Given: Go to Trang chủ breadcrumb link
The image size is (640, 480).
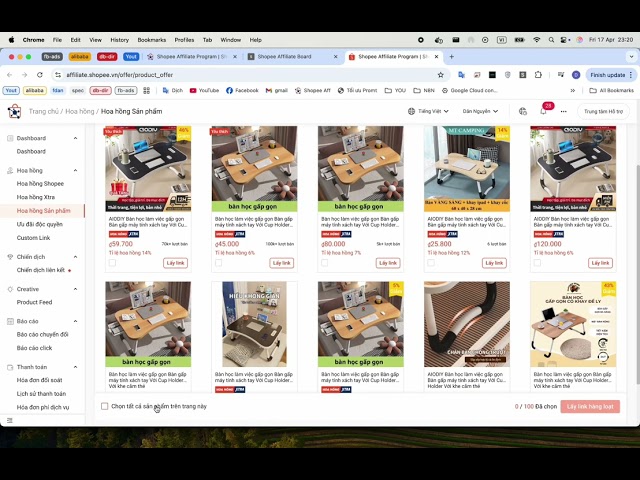Looking at the screenshot, I should (44, 111).
